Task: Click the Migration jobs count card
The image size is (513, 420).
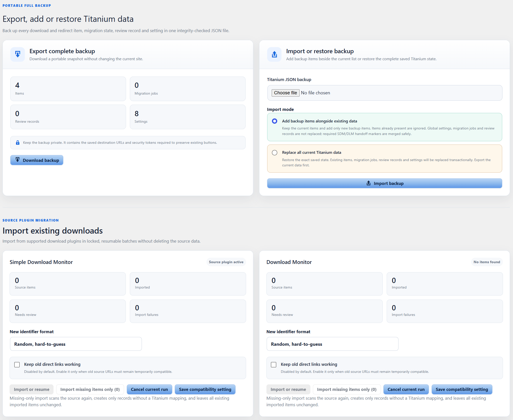Action: tap(188, 89)
